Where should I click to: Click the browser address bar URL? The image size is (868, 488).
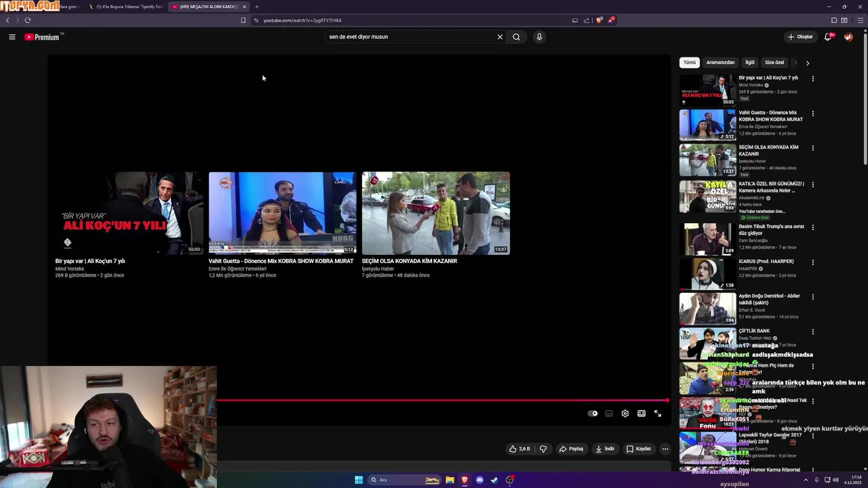(302, 20)
